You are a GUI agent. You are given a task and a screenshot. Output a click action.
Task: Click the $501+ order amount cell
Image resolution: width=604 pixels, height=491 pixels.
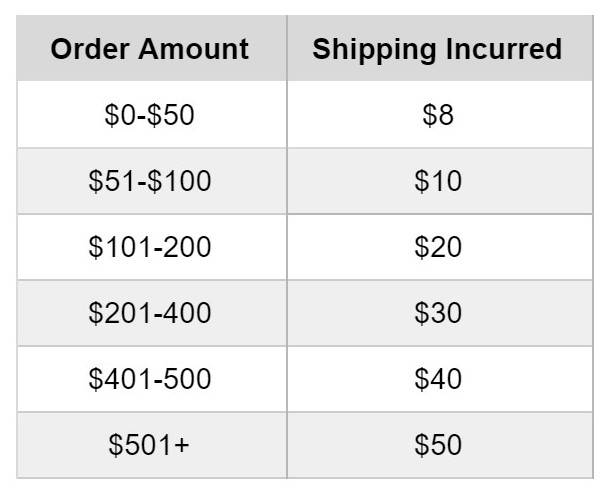(x=152, y=445)
